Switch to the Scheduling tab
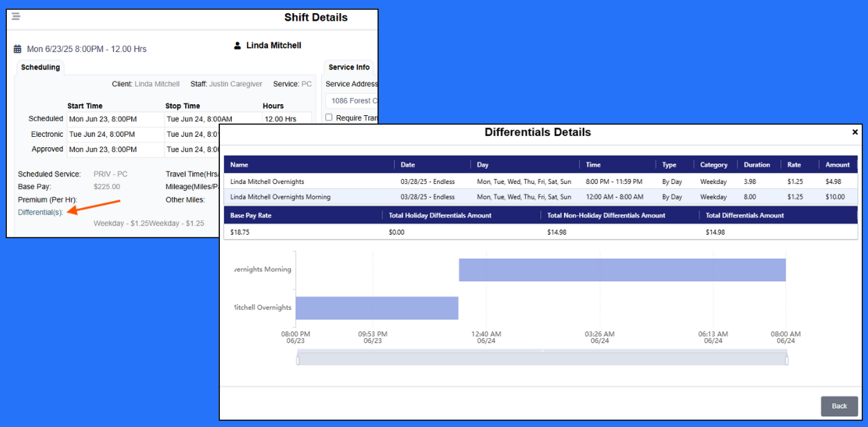The width and height of the screenshot is (868, 427). coord(40,67)
